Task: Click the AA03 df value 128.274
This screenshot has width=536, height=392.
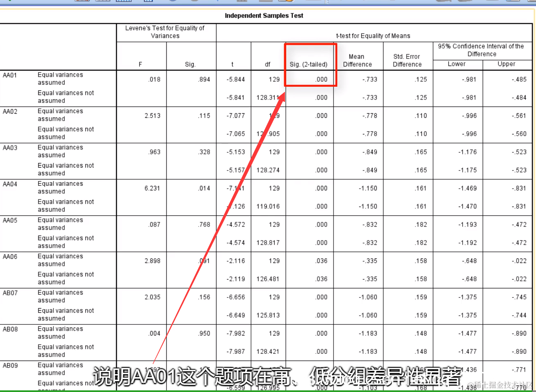Action: pos(268,170)
